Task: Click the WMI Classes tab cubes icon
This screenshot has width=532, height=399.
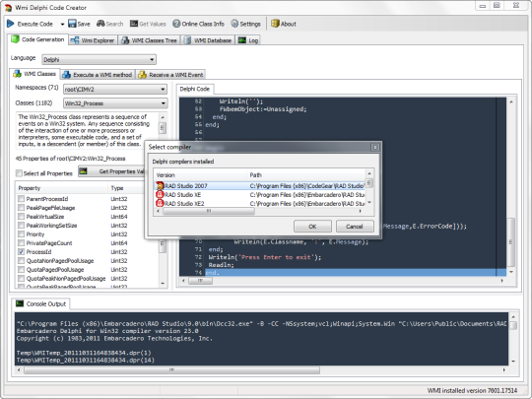Action: 18,74
